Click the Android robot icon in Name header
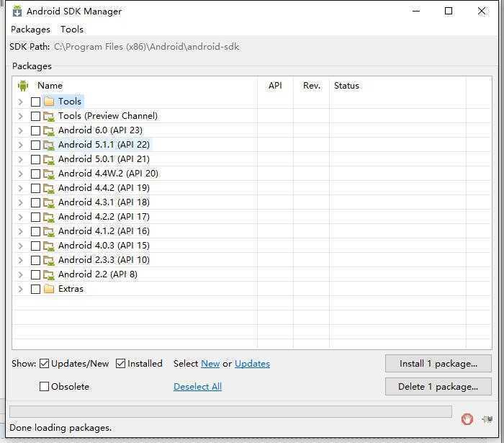This screenshot has height=443, width=504. tap(23, 86)
